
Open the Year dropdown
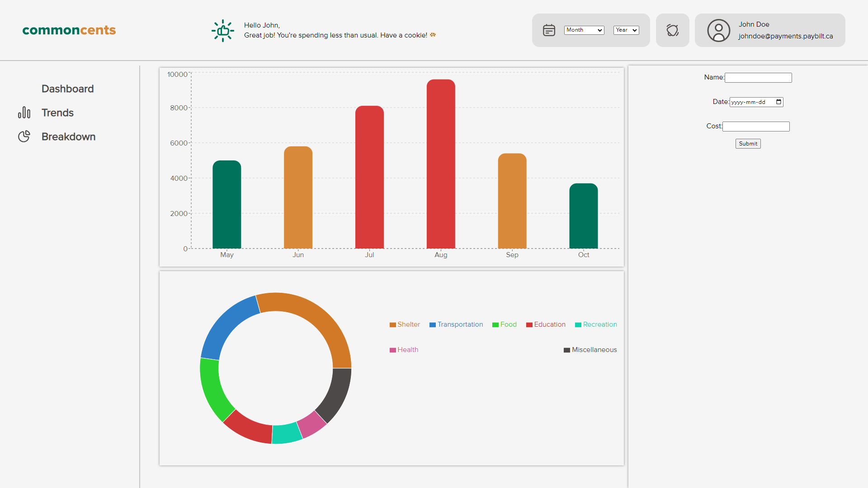click(626, 30)
